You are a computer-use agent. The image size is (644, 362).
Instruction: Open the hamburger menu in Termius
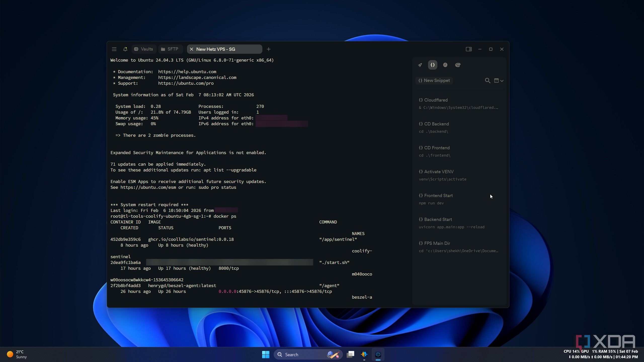[114, 49]
